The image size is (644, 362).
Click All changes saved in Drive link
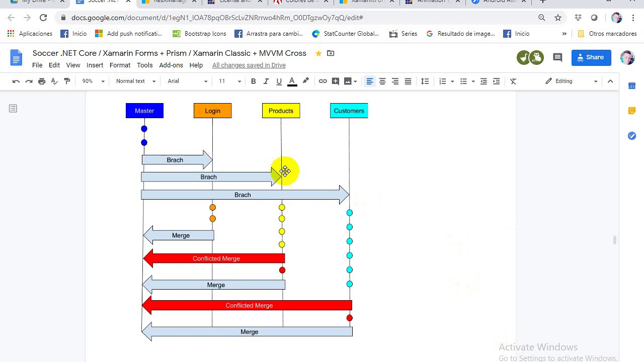(249, 65)
